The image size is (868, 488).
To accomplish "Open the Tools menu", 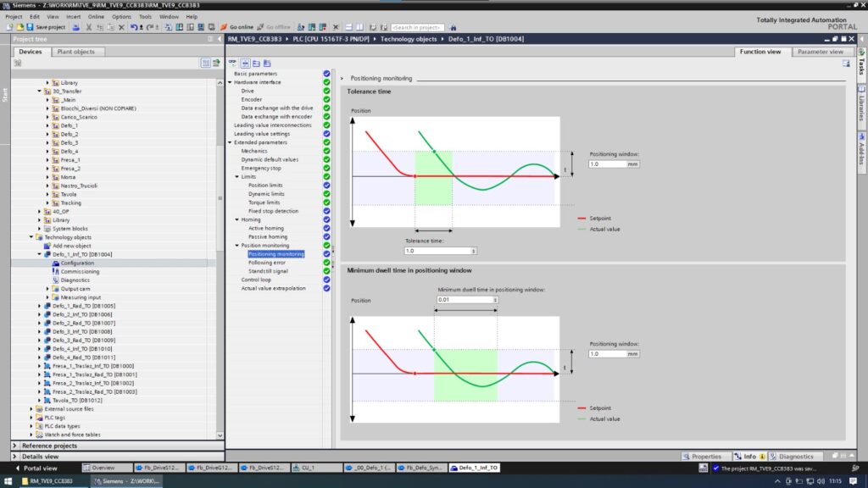I will pyautogui.click(x=145, y=17).
